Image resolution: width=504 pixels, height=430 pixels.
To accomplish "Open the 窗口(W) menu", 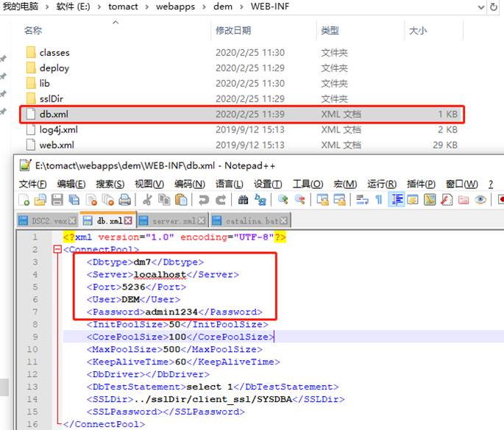I will [x=462, y=184].
